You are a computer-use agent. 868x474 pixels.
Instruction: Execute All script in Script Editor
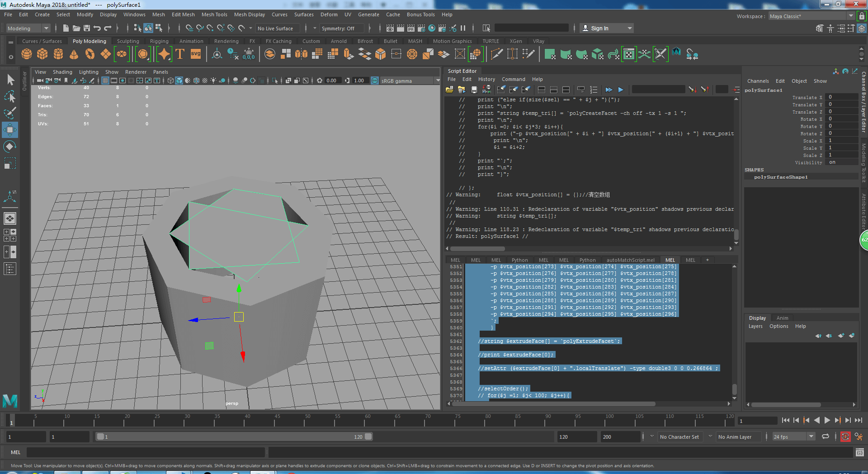click(x=609, y=90)
